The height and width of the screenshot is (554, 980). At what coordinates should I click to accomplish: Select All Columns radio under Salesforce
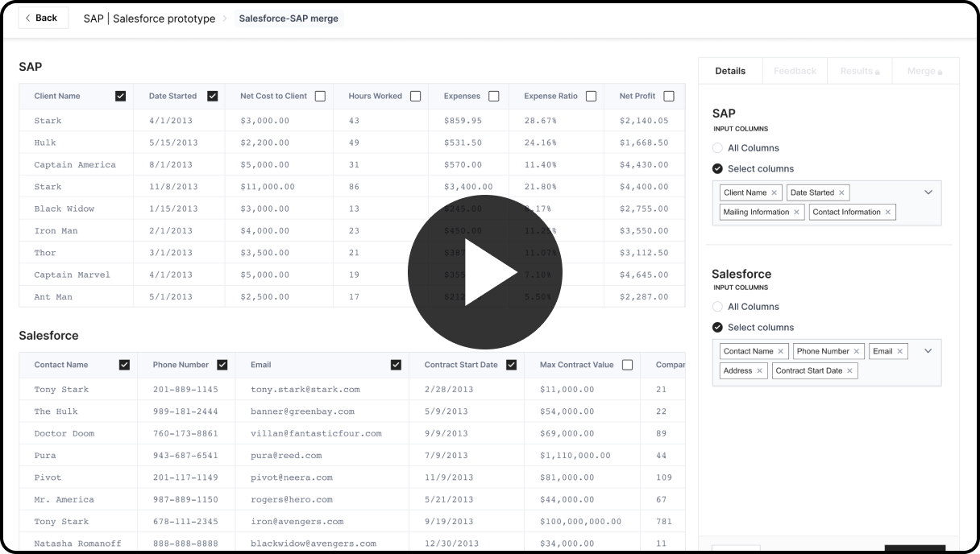click(717, 307)
